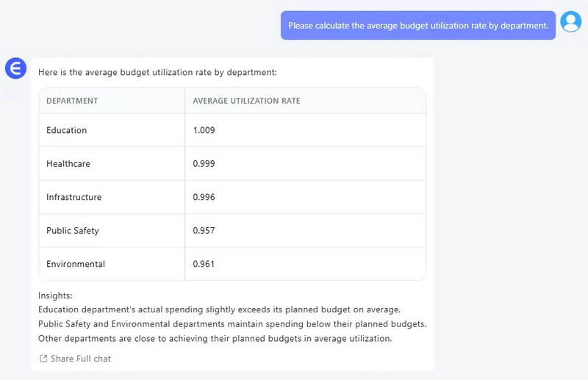Click the user's budget utilization question bubble
Screen dimensions: 588x380
tap(417, 26)
